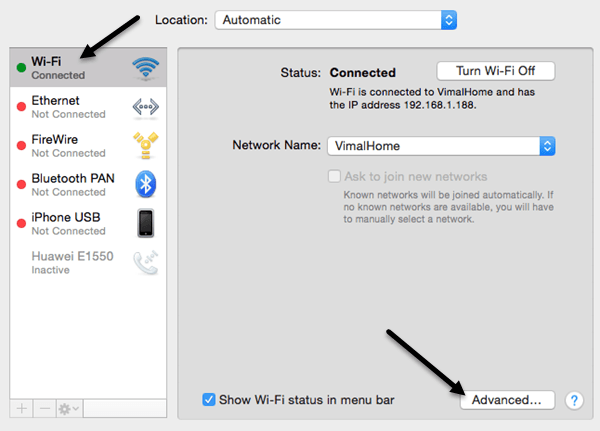The width and height of the screenshot is (600, 431).
Task: Add a new network service with plus
Action: pos(22,409)
